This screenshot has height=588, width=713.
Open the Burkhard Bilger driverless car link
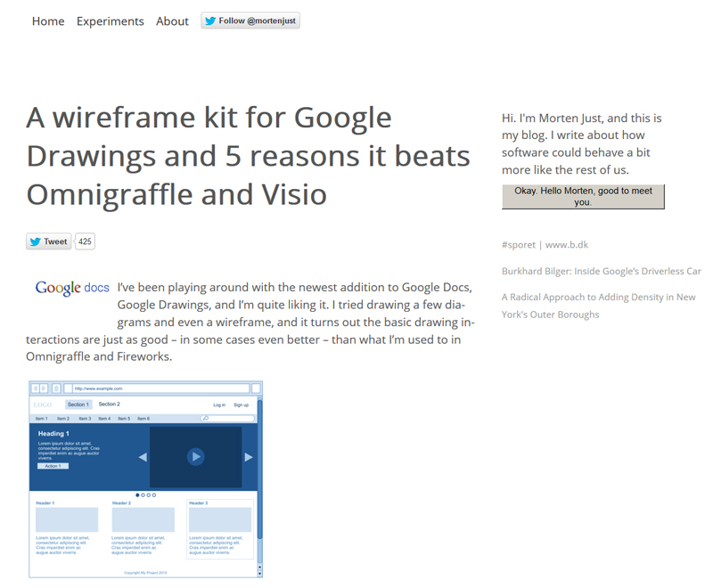pos(601,271)
